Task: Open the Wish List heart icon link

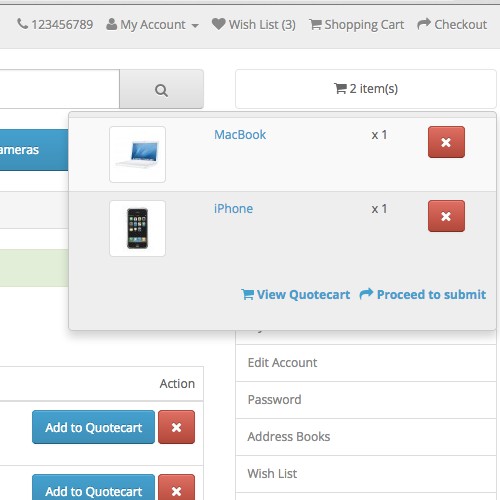Action: tap(219, 24)
